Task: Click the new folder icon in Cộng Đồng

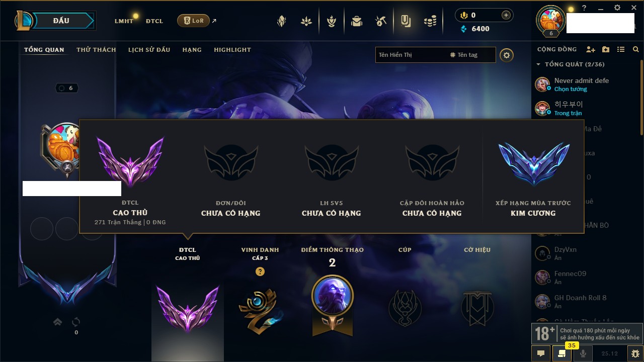Action: pos(606,49)
